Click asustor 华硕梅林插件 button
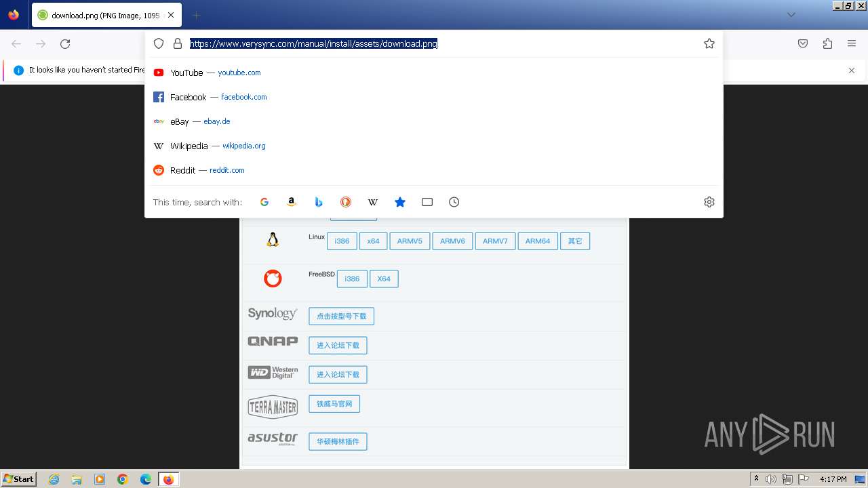This screenshot has height=488, width=868. [338, 442]
